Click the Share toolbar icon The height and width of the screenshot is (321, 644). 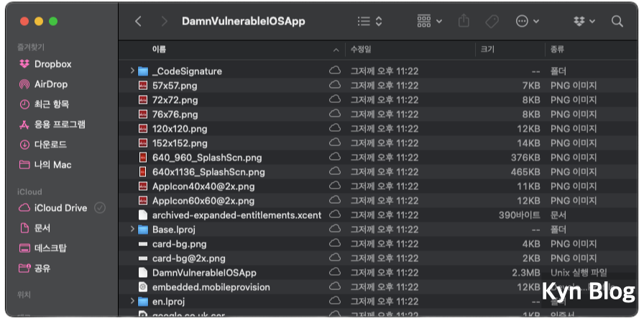coord(464,21)
